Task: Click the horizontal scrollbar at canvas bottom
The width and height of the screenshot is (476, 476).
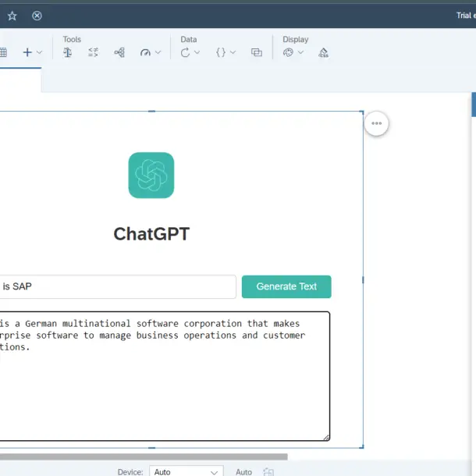Action: coord(144,456)
